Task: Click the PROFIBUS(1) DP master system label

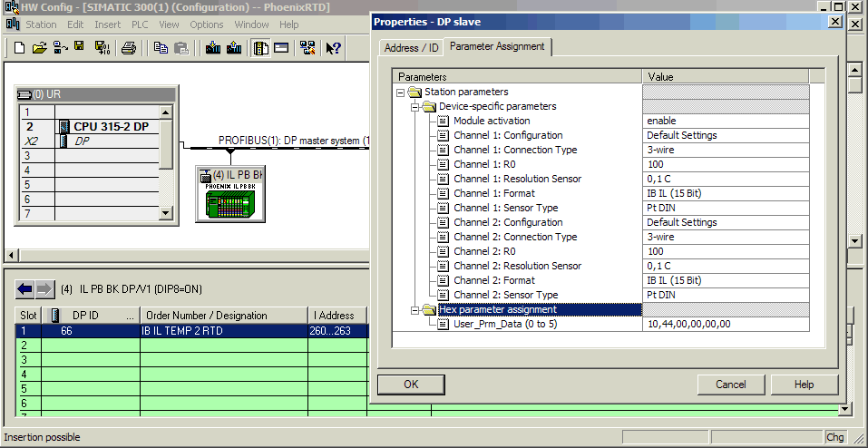Action: point(294,141)
